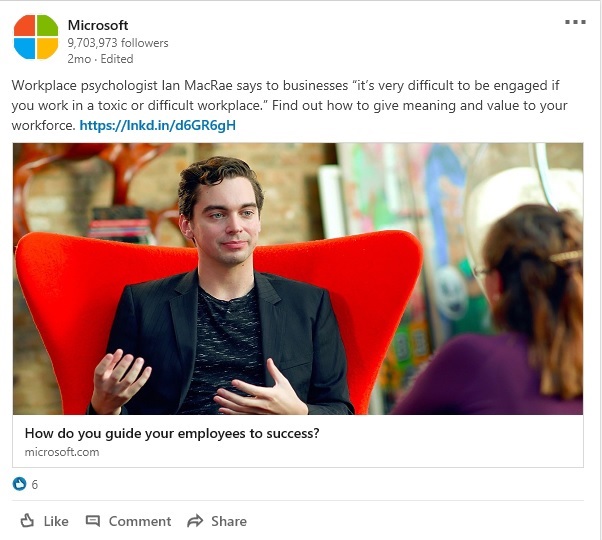Click the Comment speech bubble icon
This screenshot has height=540, width=602.
point(93,521)
